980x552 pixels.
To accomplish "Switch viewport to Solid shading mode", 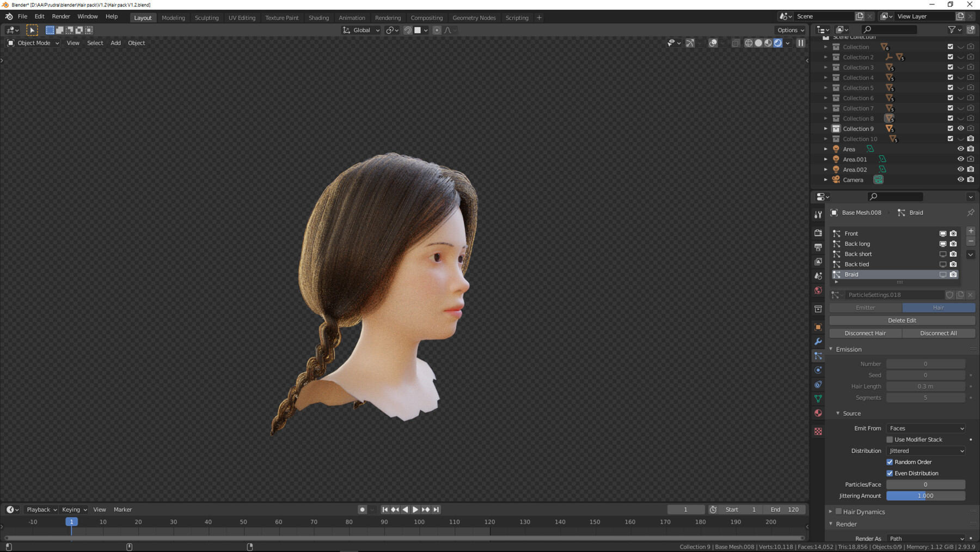I will pyautogui.click(x=758, y=43).
